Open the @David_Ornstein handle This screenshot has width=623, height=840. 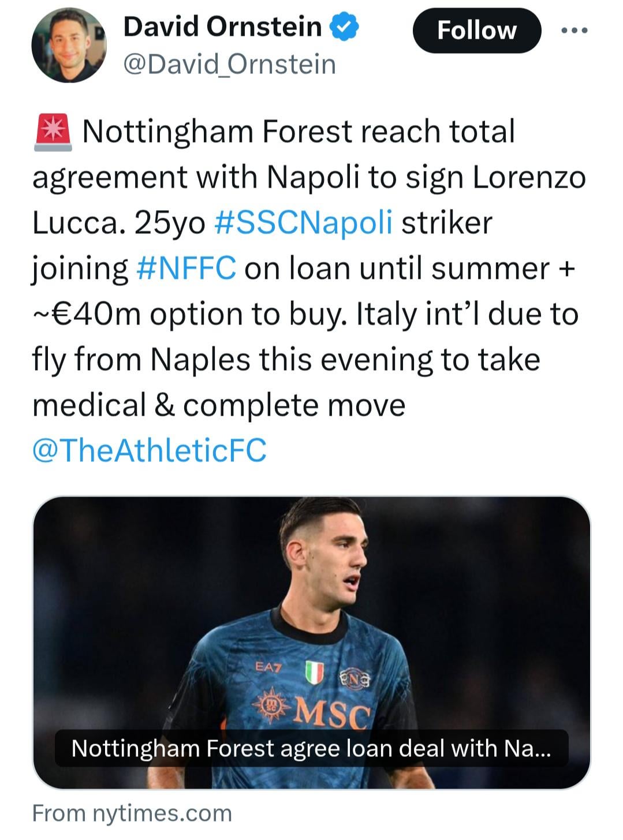click(x=229, y=64)
